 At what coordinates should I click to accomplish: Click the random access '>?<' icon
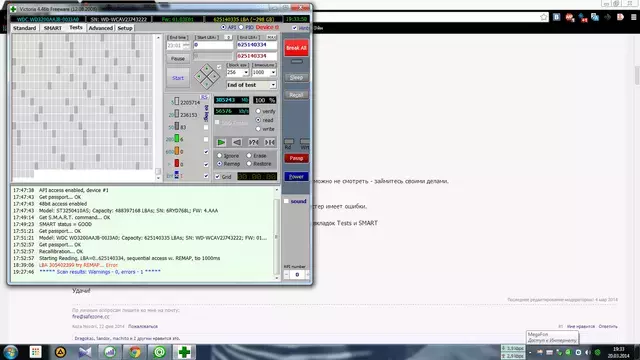coord(253,142)
